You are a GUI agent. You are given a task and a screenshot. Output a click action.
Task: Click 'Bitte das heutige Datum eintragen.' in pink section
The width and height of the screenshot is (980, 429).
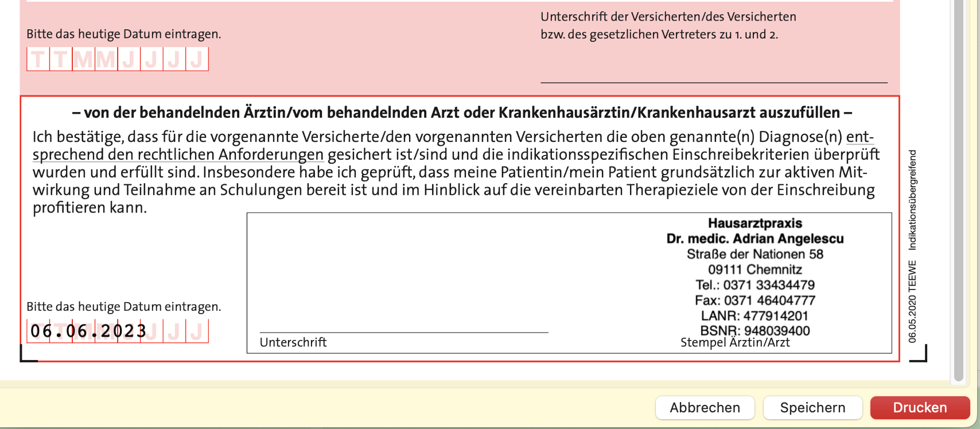click(123, 34)
